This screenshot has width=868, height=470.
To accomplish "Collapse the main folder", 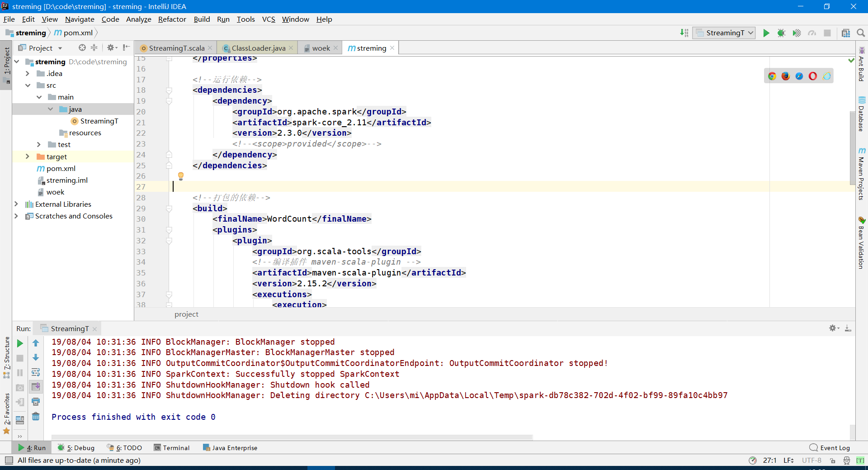I will click(x=39, y=97).
